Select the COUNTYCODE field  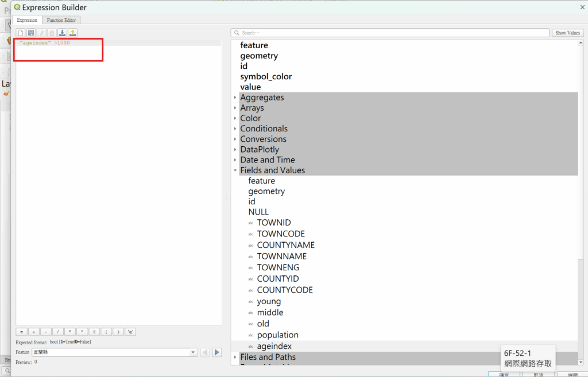285,290
